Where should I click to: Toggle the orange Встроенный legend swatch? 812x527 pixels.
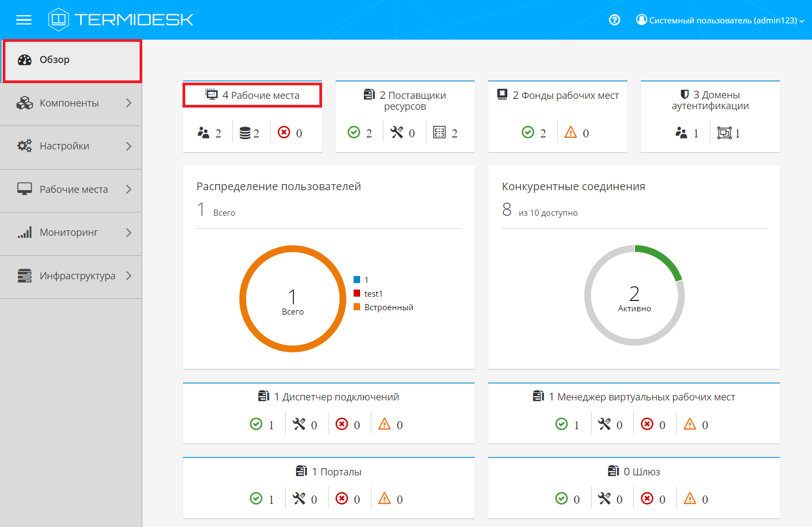coord(357,307)
